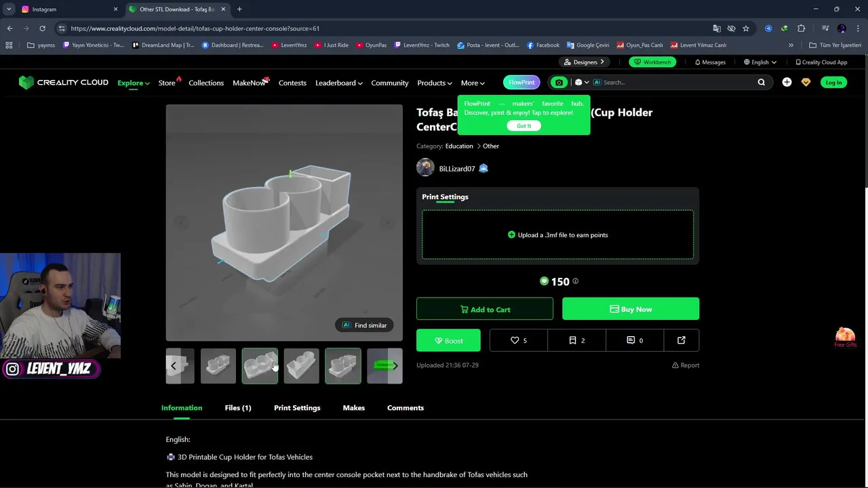Select the Information tab
The image size is (868, 488).
click(x=182, y=408)
